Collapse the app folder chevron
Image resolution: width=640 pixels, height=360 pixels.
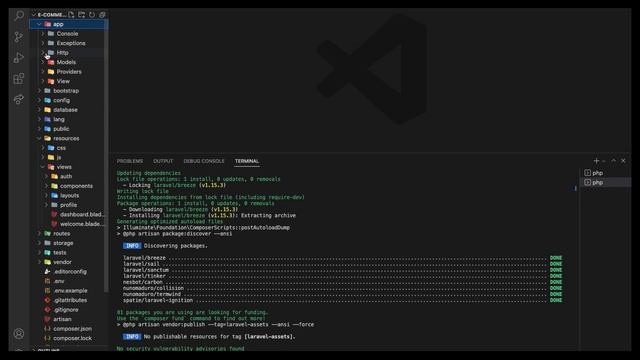pos(39,24)
